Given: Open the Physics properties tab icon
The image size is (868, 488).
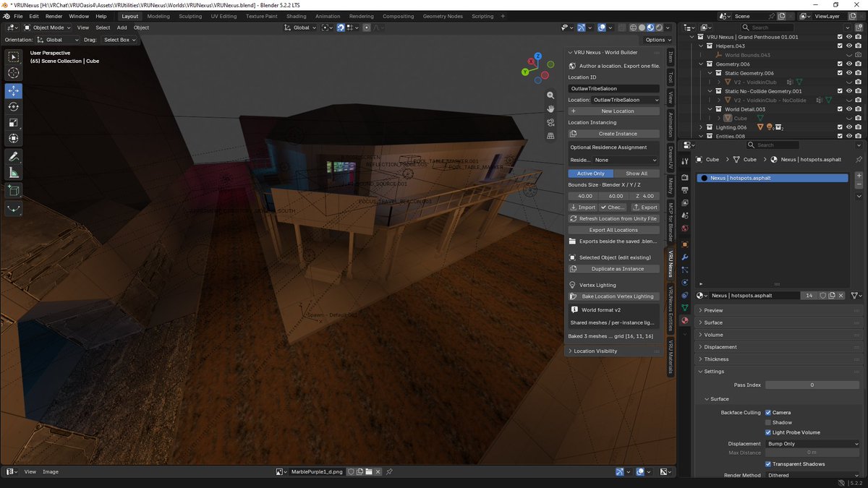Looking at the screenshot, I should (x=685, y=283).
